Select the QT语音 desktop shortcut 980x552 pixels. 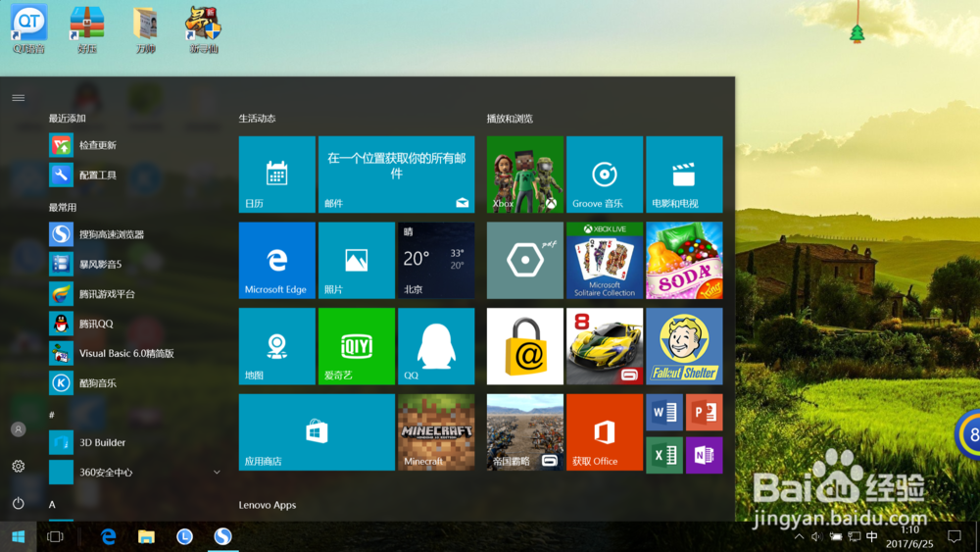click(x=28, y=28)
